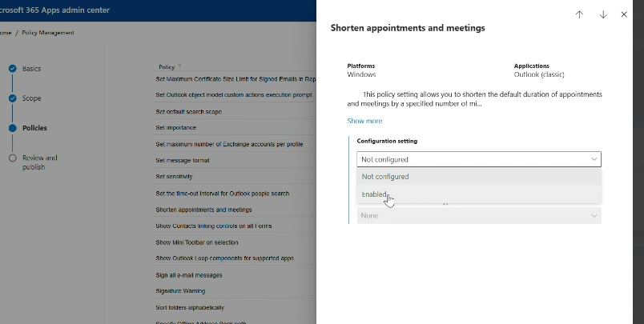Collapse the Configuration setting dropdown box
Image resolution: width=644 pixels, height=324 pixels.
tap(479, 159)
